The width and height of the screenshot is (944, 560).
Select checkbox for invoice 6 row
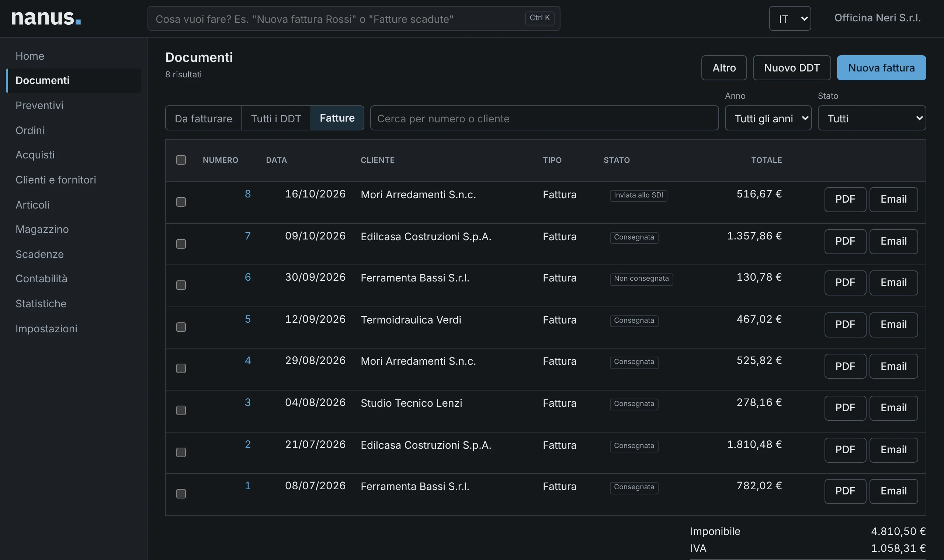point(181,285)
